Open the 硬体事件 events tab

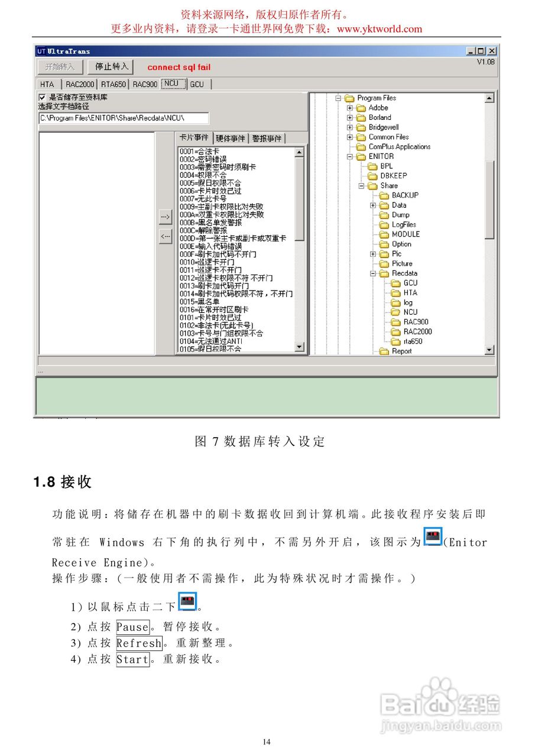point(231,138)
